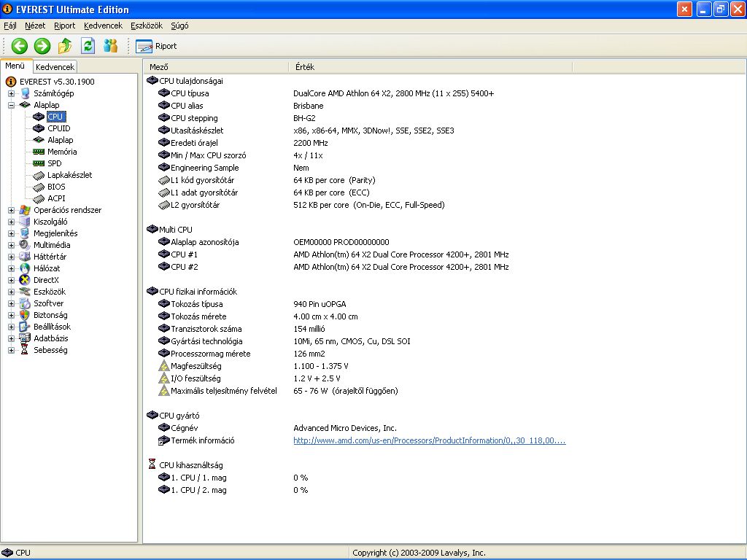The width and height of the screenshot is (747, 560).
Task: Click the Eszközök devices icon in tree
Action: pyautogui.click(x=25, y=292)
